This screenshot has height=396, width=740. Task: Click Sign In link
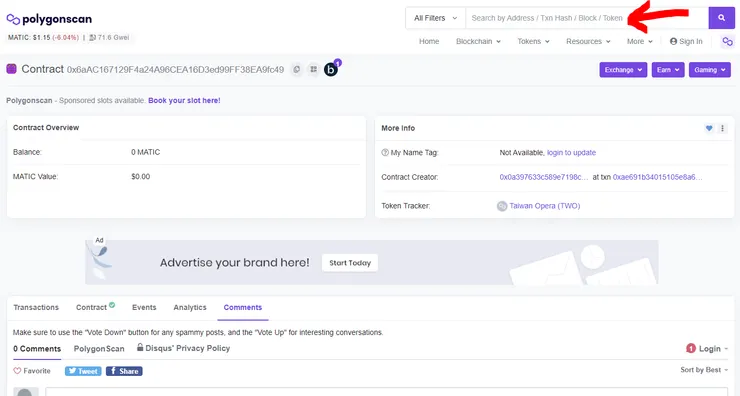click(x=686, y=42)
